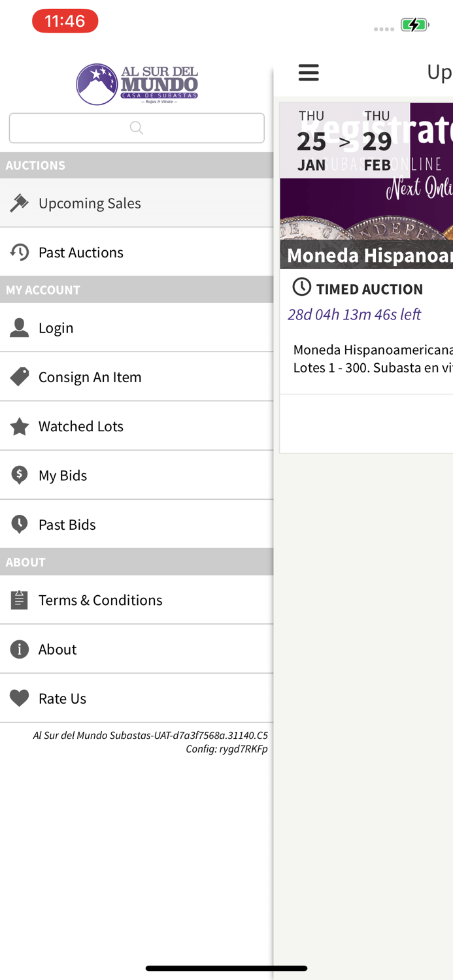453x980 pixels.
Task: Click the dollar pin icon for My Bids
Action: click(20, 476)
